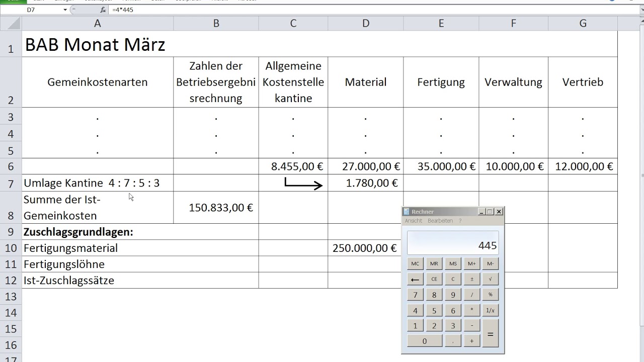Open the Name Box dropdown arrow
644x362 pixels.
point(65,10)
